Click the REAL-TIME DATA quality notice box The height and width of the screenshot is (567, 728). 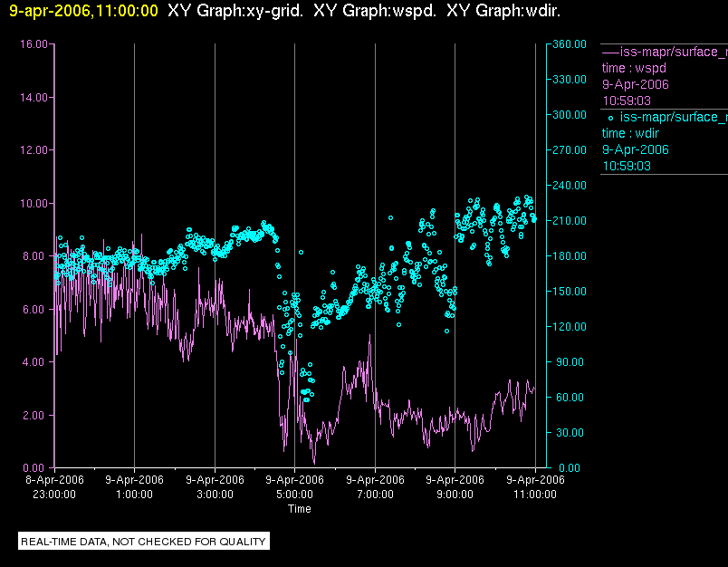click(x=143, y=542)
